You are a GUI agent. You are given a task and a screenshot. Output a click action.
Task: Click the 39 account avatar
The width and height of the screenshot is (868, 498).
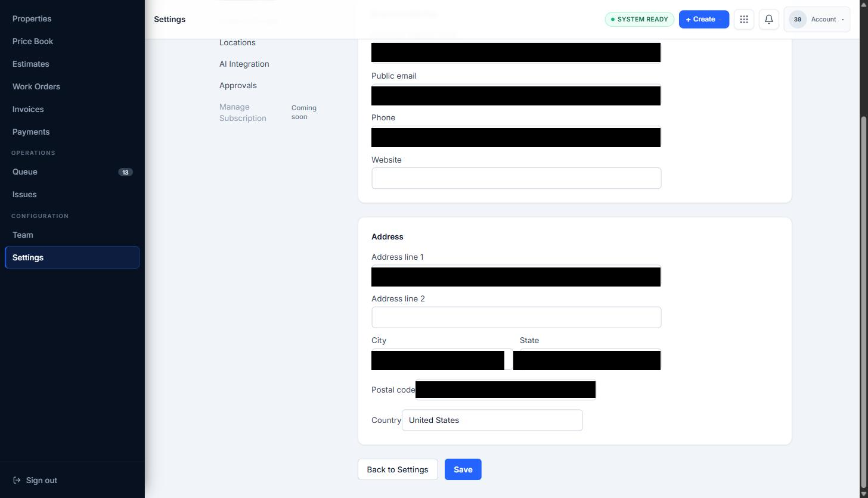coord(798,19)
